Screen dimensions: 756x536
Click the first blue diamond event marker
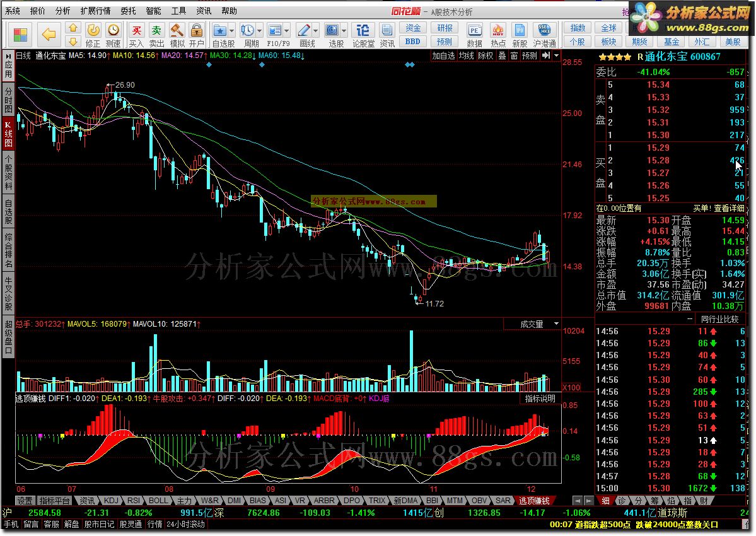tap(209, 64)
